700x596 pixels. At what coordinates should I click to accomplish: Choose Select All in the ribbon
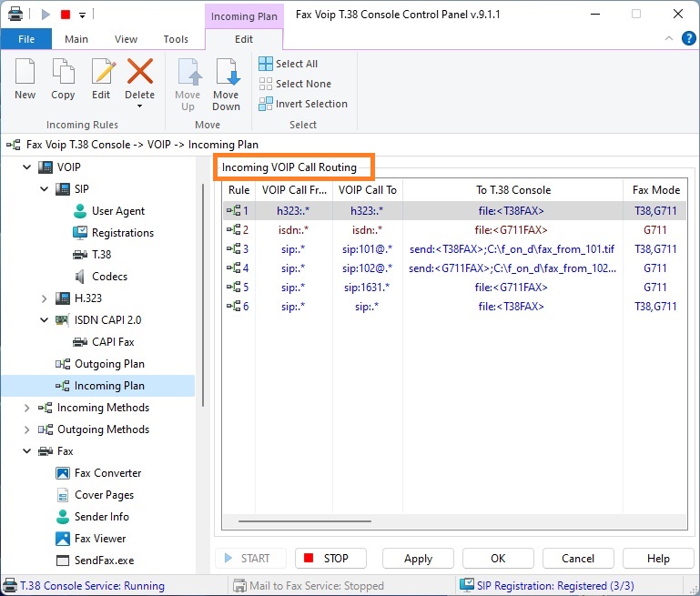[x=289, y=64]
